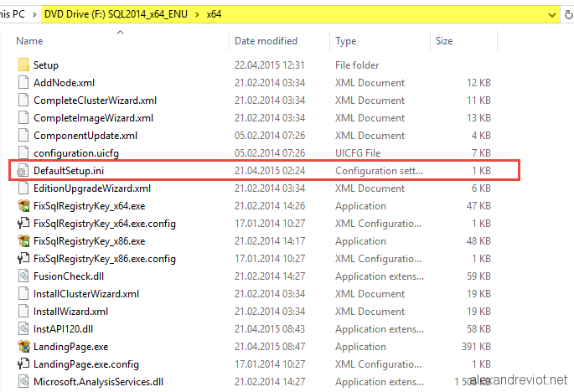Click the LandingPage.exe.config file icon
The image size is (574, 392).
tap(23, 364)
